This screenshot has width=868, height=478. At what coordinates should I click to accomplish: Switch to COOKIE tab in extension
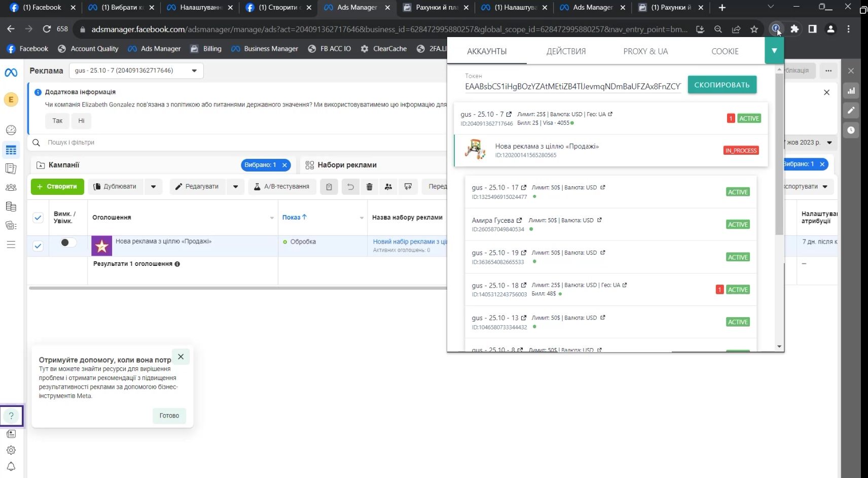pos(725,51)
